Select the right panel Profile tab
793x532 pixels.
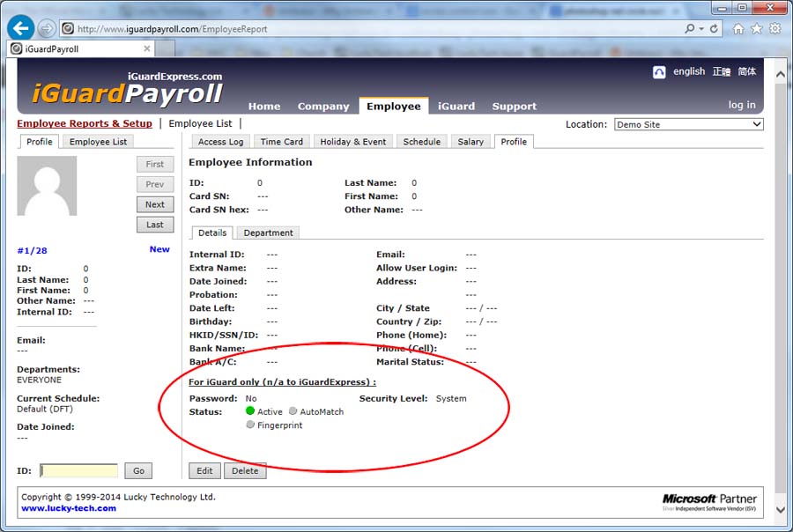[514, 142]
